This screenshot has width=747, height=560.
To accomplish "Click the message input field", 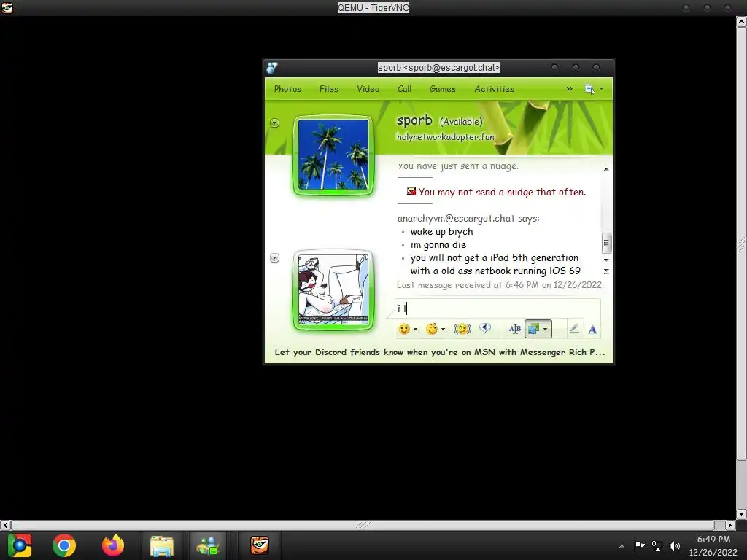I will tap(498, 308).
